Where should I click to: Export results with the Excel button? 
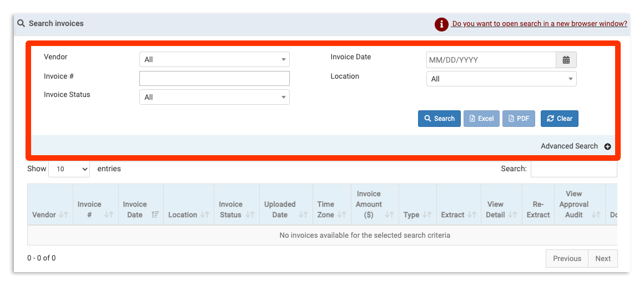click(481, 119)
